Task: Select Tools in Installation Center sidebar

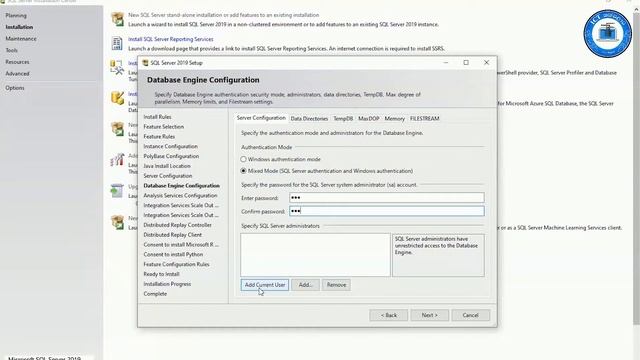Action: (11, 50)
